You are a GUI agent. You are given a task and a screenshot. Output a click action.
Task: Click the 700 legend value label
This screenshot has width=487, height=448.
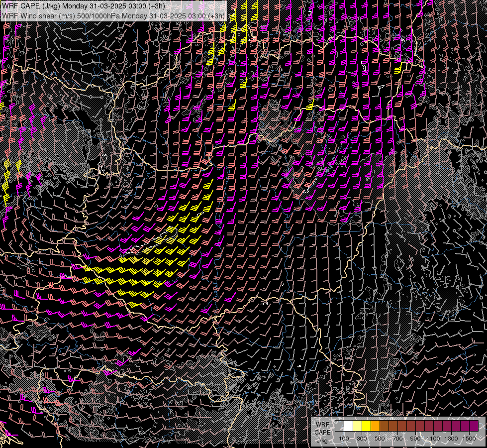coord(397,439)
